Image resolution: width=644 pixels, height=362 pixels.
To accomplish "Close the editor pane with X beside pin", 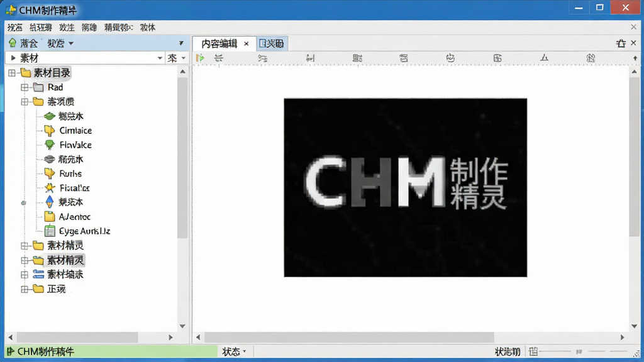I will coord(633,43).
